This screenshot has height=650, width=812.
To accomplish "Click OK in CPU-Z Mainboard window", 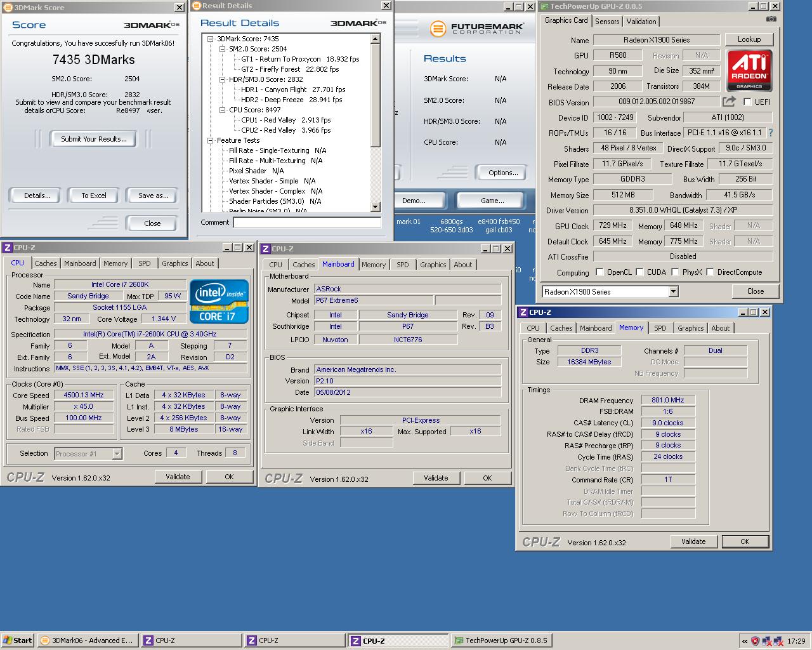I will (487, 478).
